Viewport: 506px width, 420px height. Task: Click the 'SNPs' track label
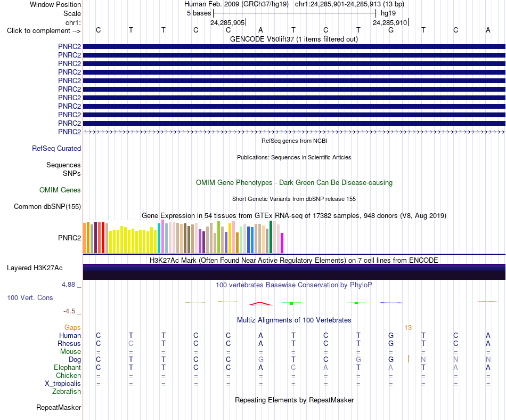pyautogui.click(x=72, y=173)
